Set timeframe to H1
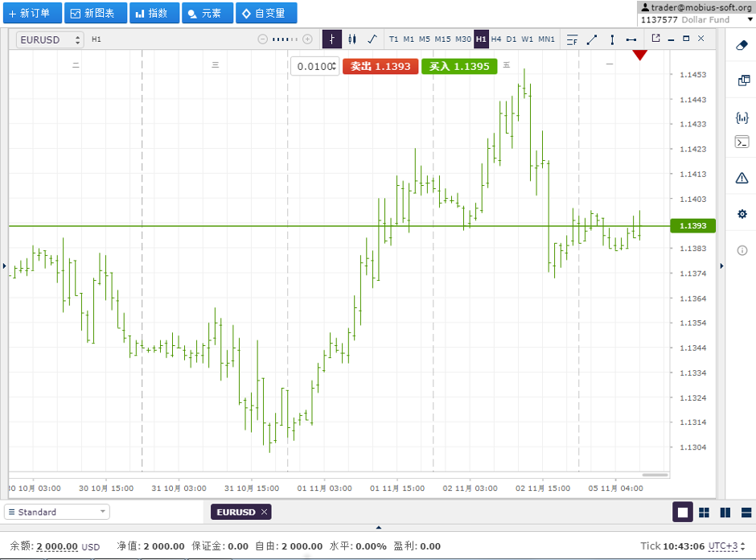 (481, 39)
